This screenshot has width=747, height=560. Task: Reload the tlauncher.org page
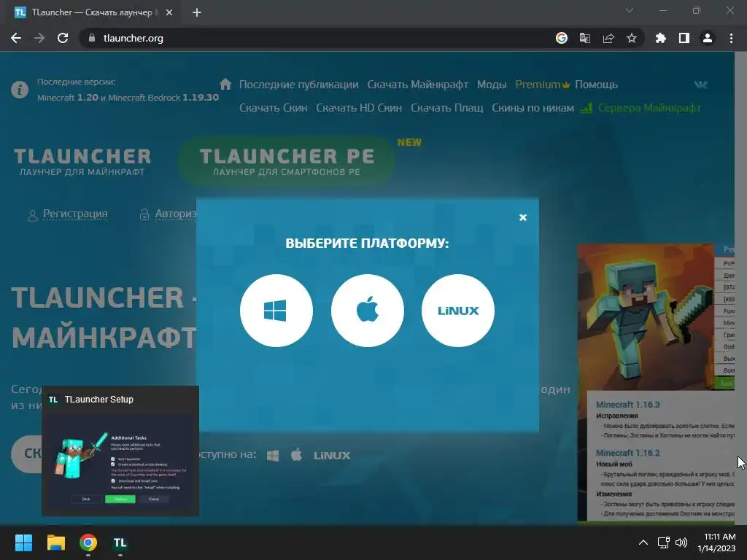(x=63, y=38)
